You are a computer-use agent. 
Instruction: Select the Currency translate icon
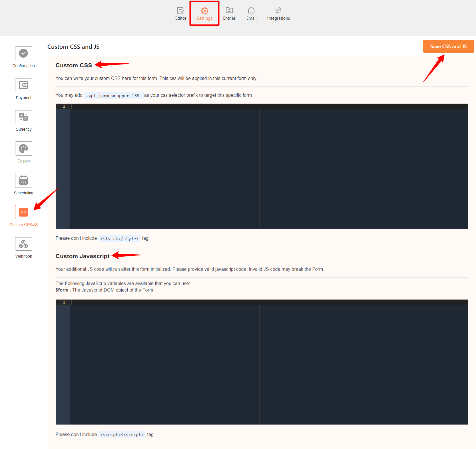pyautogui.click(x=24, y=117)
